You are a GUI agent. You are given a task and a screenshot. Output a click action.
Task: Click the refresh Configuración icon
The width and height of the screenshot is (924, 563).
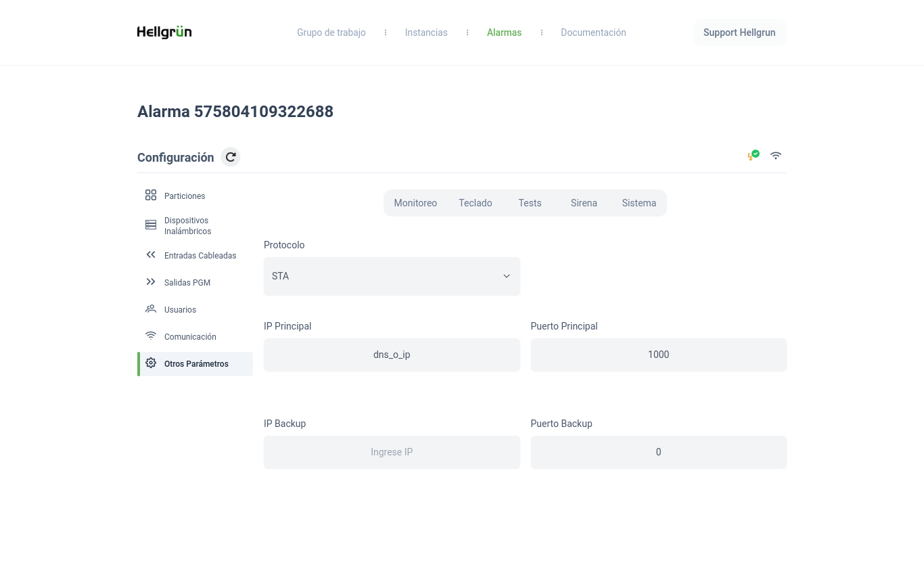click(231, 157)
